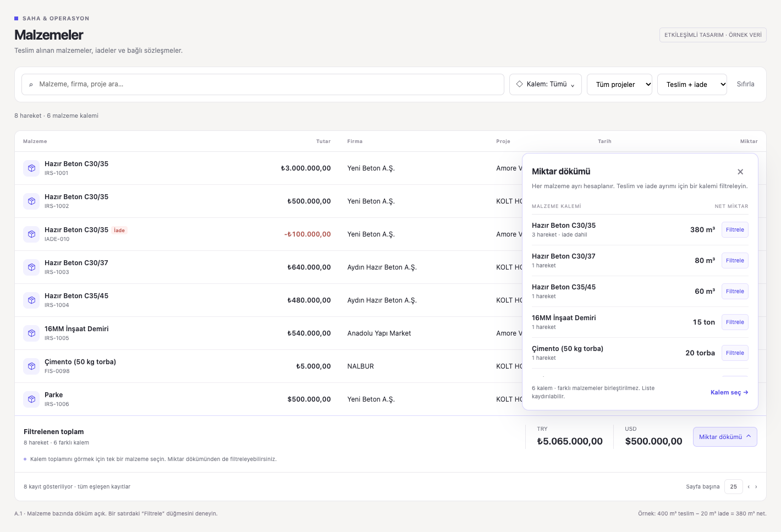781x532 pixels.
Task: Click the Anadolu Yapı Market firm cell
Action: pyautogui.click(x=379, y=333)
